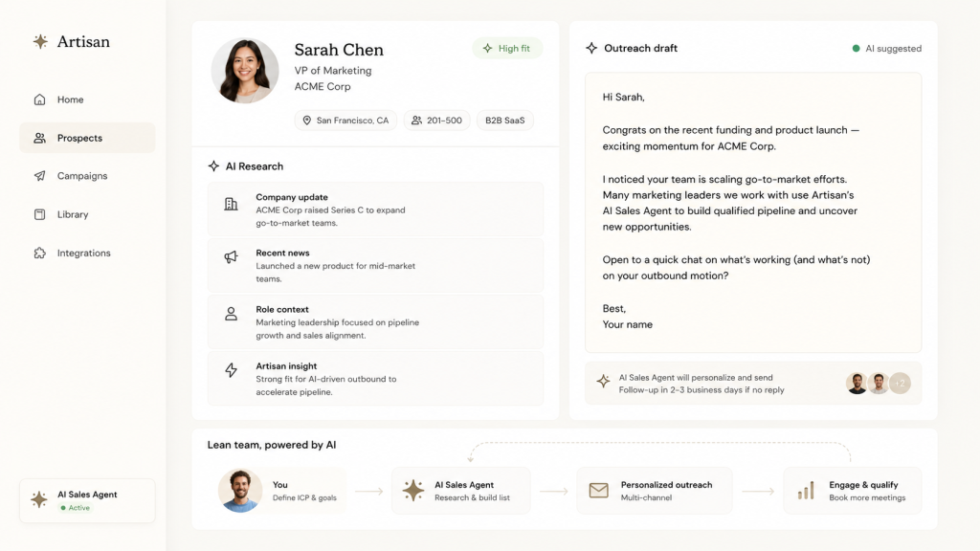
Task: Click the Multi-channel text
Action: [x=646, y=497]
